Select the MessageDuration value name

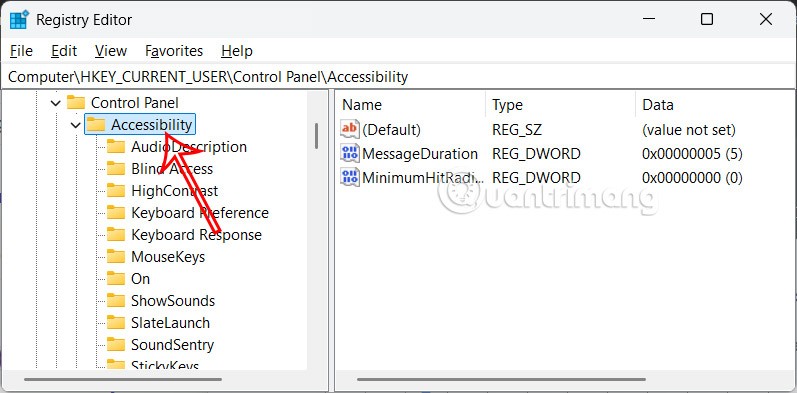[x=420, y=154]
